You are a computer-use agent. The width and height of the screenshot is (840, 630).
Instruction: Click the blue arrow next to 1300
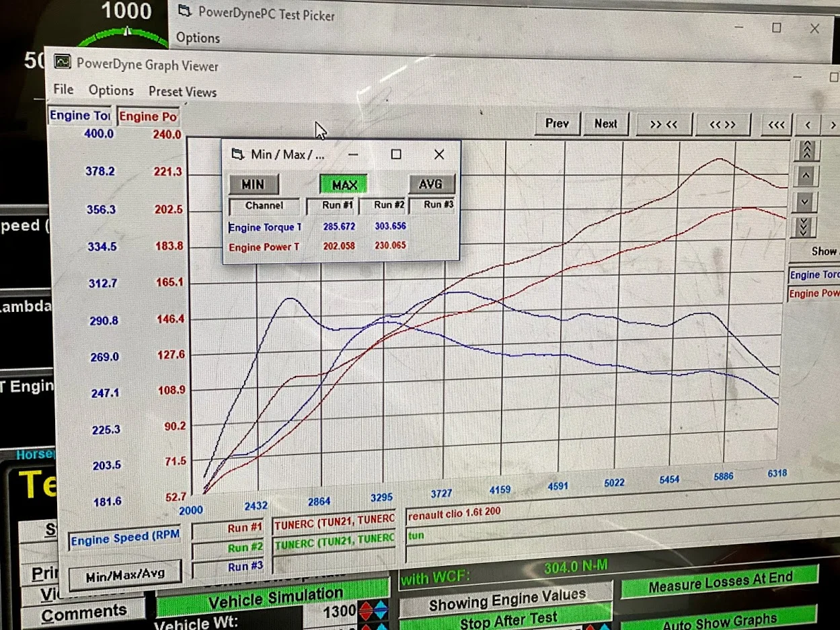click(x=381, y=611)
